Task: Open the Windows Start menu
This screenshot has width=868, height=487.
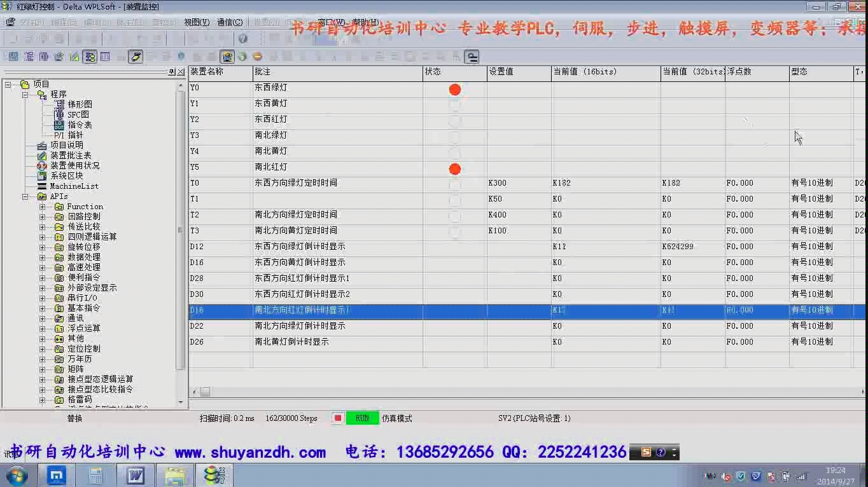Action: pos(17,475)
